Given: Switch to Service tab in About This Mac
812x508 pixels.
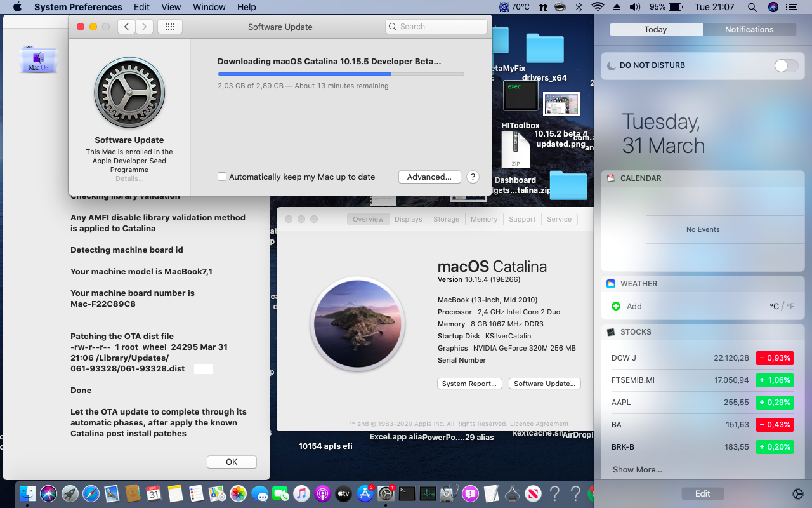Looking at the screenshot, I should (x=559, y=219).
